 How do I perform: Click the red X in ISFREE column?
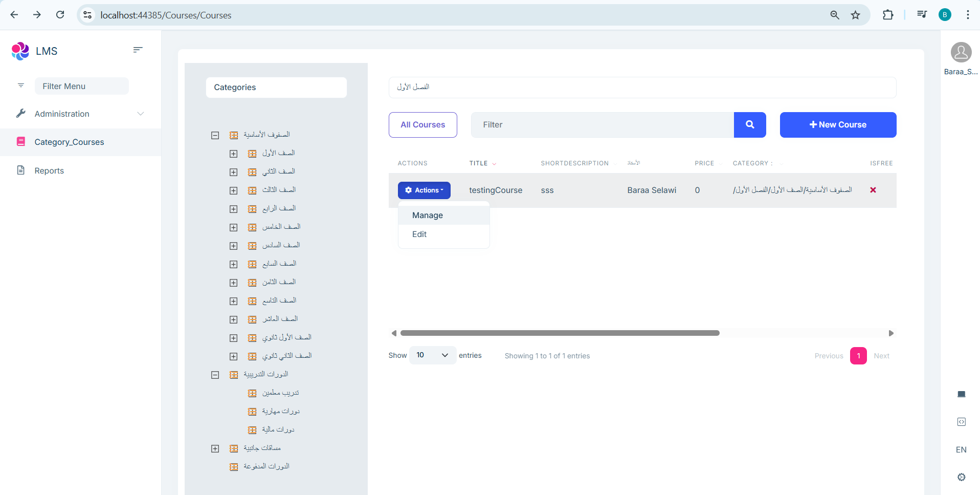(x=873, y=190)
